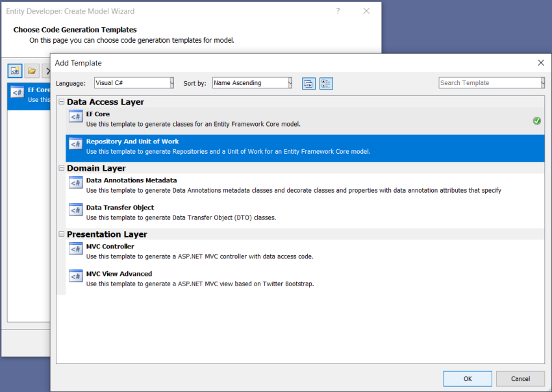Click the Sort by label
The height and width of the screenshot is (392, 552).
click(x=195, y=83)
